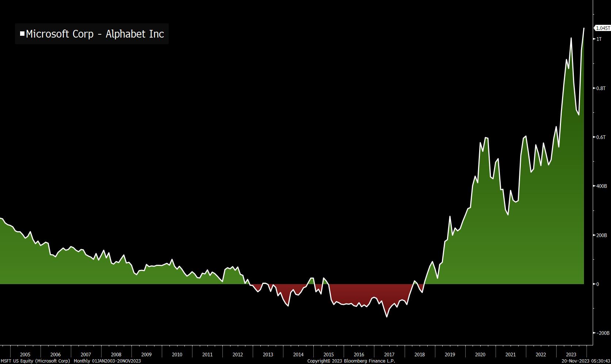Click the 0.8T y-axis label
The height and width of the screenshot is (364, 611).
coord(601,88)
